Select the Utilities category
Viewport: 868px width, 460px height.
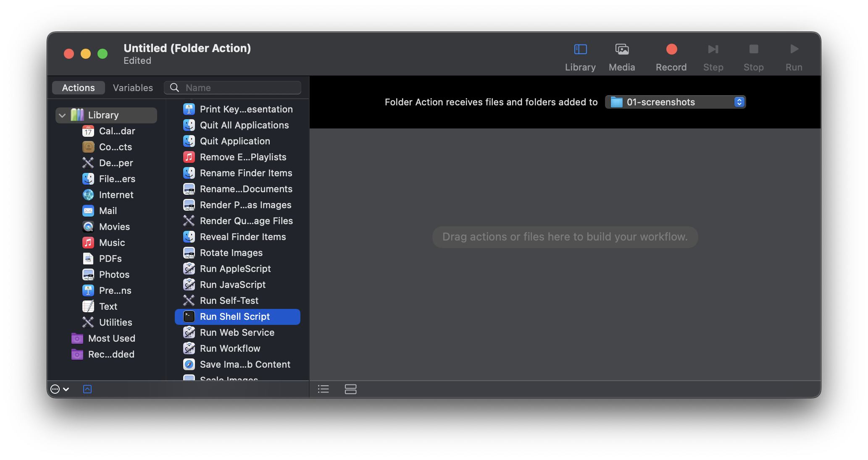point(115,322)
